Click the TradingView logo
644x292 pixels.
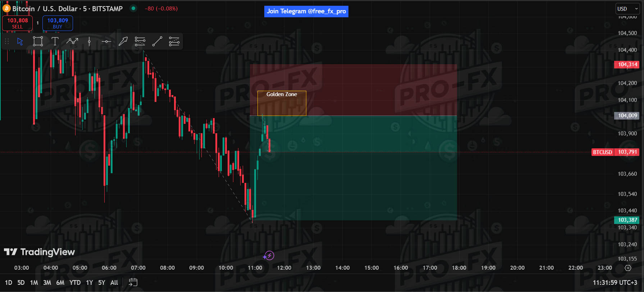click(x=40, y=252)
